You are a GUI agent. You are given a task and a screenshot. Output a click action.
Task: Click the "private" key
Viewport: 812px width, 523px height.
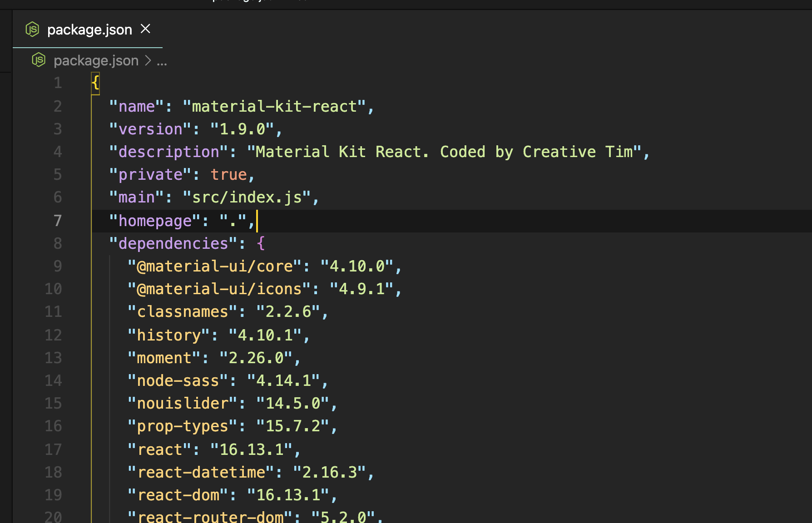coord(150,174)
